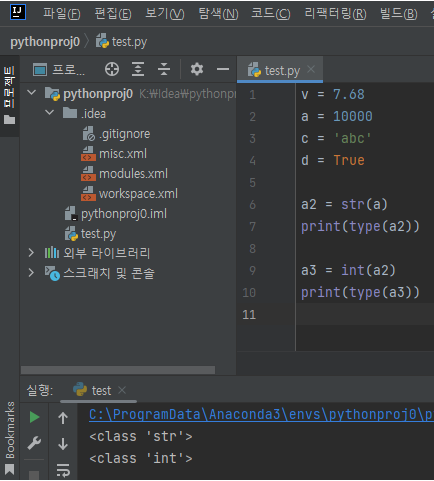Toggle the 프로젝트 side tool window
Screen dimensions: 434x481
pos(9,95)
